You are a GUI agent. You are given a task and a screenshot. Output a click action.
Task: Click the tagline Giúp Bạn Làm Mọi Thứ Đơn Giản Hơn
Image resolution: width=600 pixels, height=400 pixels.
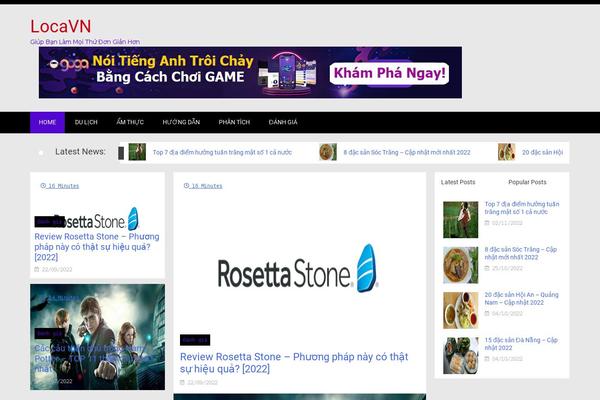(85, 42)
